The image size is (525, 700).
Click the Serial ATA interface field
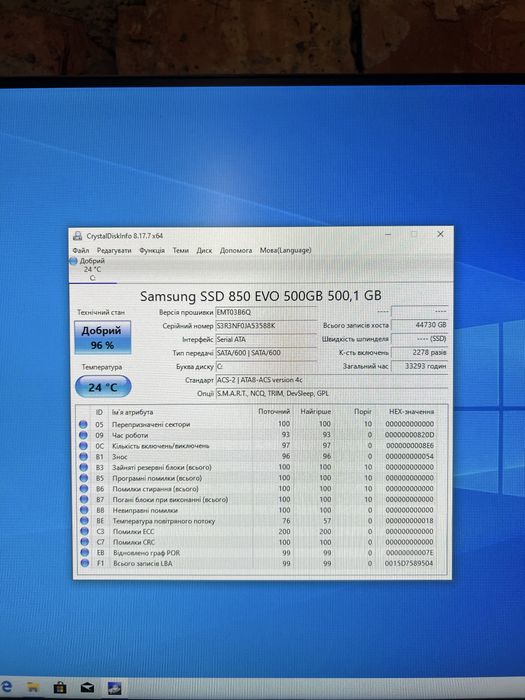(266, 339)
